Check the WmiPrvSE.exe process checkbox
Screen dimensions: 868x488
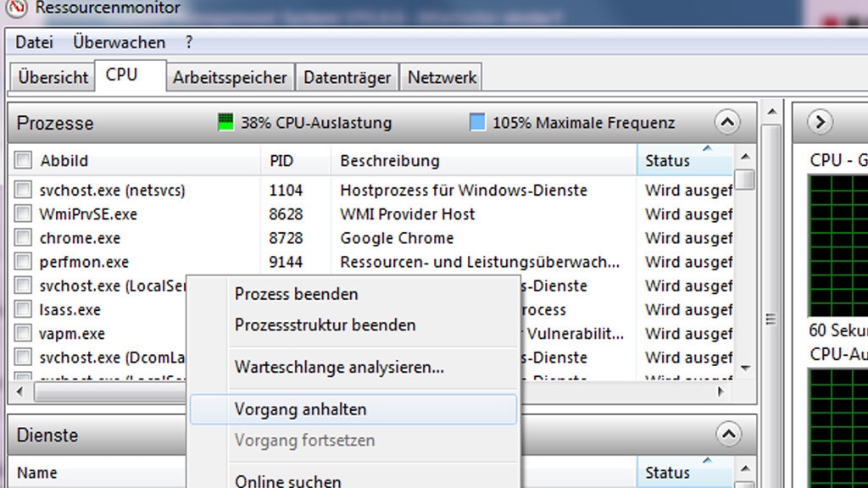pyautogui.click(x=23, y=213)
